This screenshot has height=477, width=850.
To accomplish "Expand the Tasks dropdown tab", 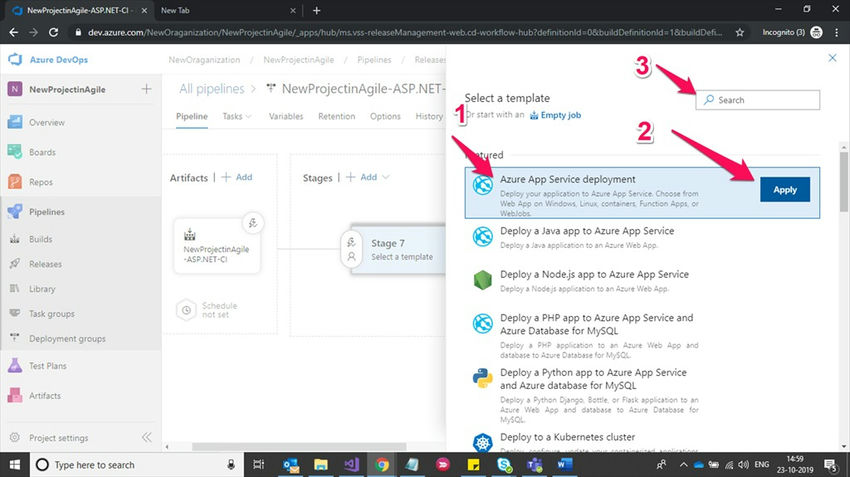I will pos(237,116).
